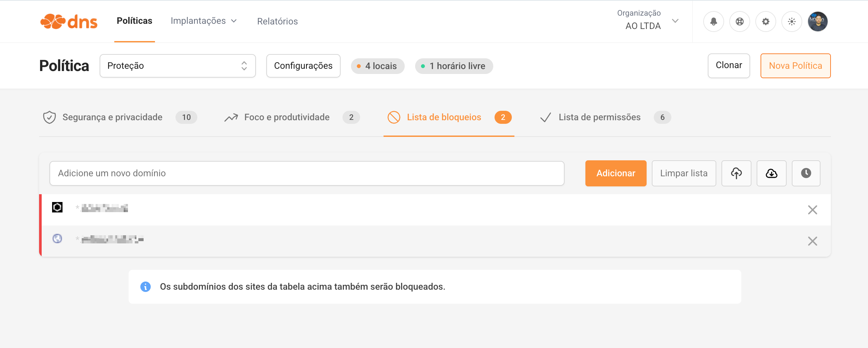The height and width of the screenshot is (348, 868).
Task: Switch to Lista de permissões tab
Action: 599,117
